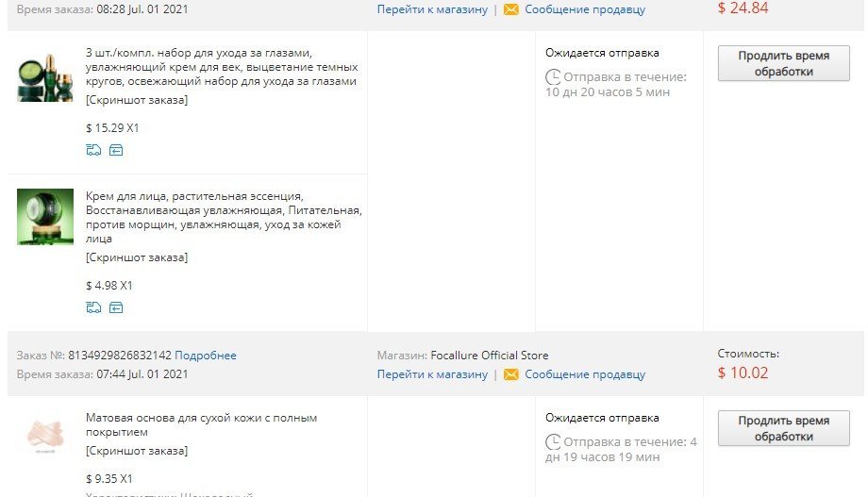
Task: Click the truck icon under the $4.98 face cream
Action: [92, 306]
